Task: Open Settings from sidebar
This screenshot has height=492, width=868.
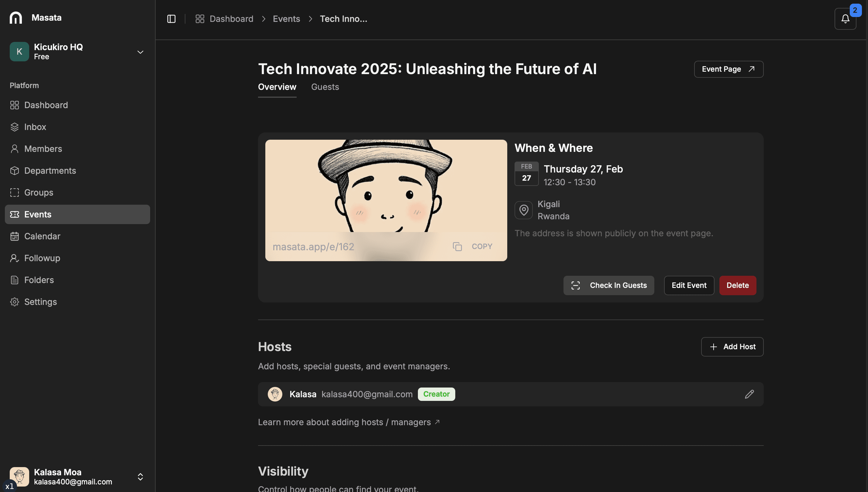Action: pyautogui.click(x=40, y=302)
